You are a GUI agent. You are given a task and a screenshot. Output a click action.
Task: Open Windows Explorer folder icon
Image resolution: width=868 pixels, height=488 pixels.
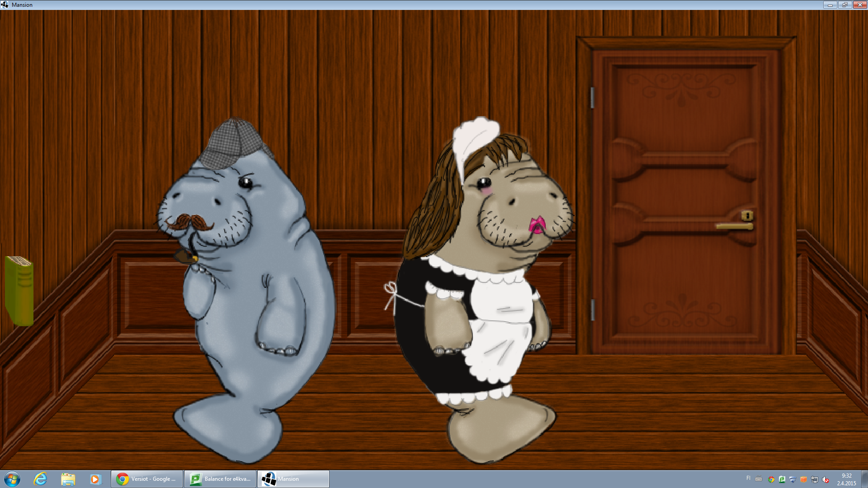tap(68, 479)
